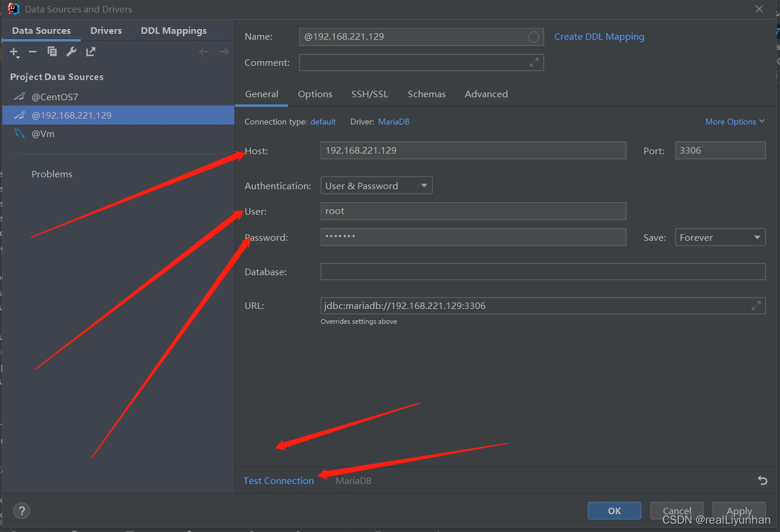
Task: Change connection type via the default link
Action: [323, 122]
